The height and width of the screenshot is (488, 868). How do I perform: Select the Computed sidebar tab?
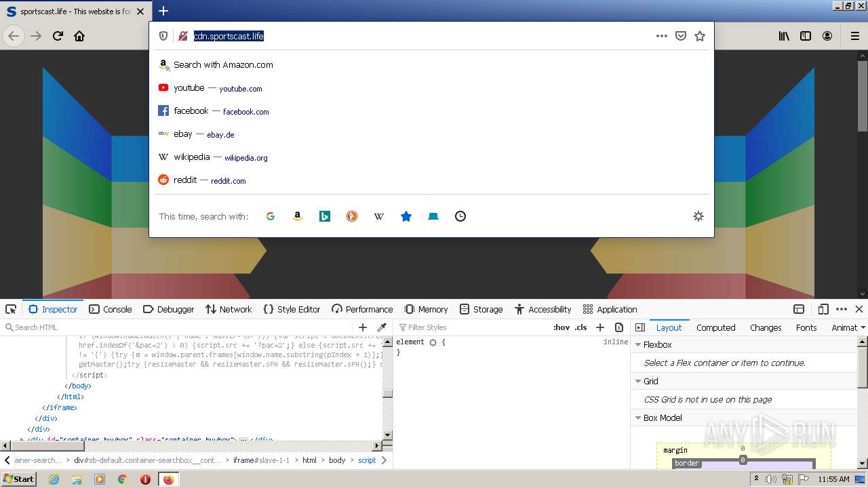coord(715,327)
